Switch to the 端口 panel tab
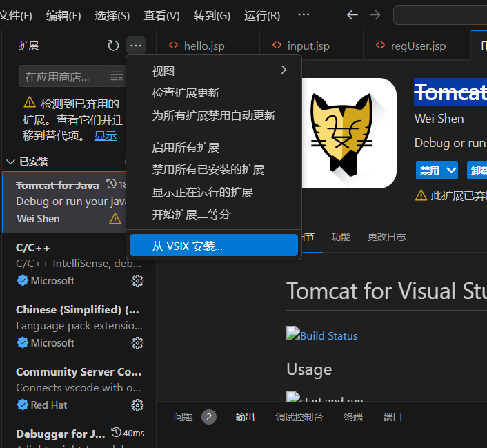 click(x=392, y=417)
